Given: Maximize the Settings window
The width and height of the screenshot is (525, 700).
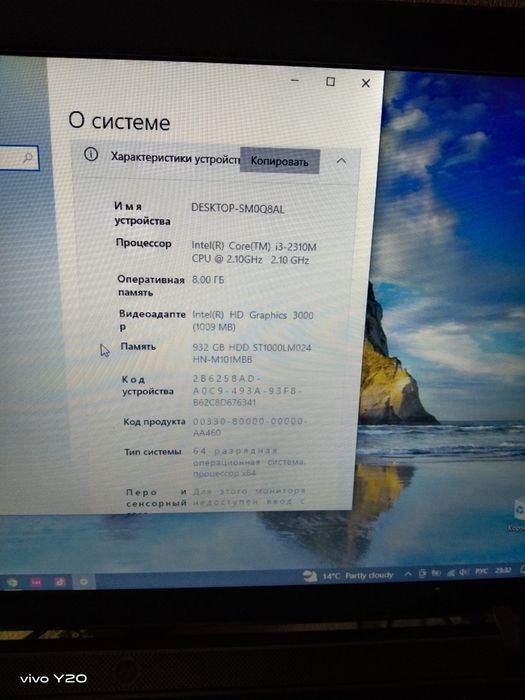Looking at the screenshot, I should (330, 82).
